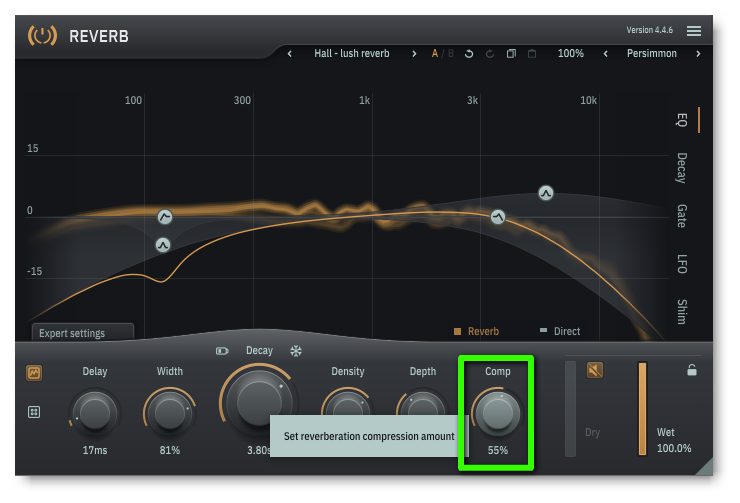Screen dimensions: 740x503
Task: Select the bell EQ node below the low shelf
Action: click(163, 245)
